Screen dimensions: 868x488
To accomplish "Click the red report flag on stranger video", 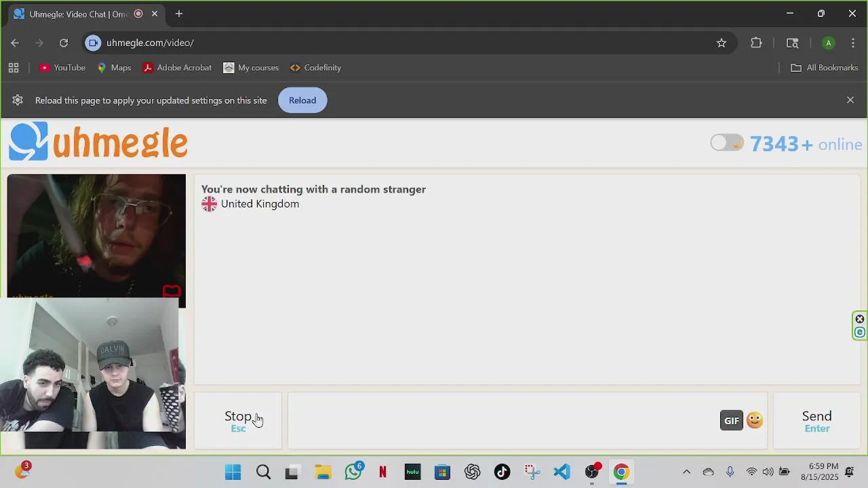I will click(172, 291).
